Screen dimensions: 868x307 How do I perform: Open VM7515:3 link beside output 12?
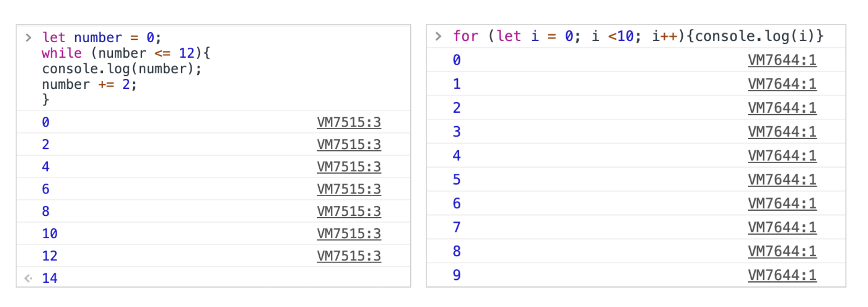tap(349, 256)
